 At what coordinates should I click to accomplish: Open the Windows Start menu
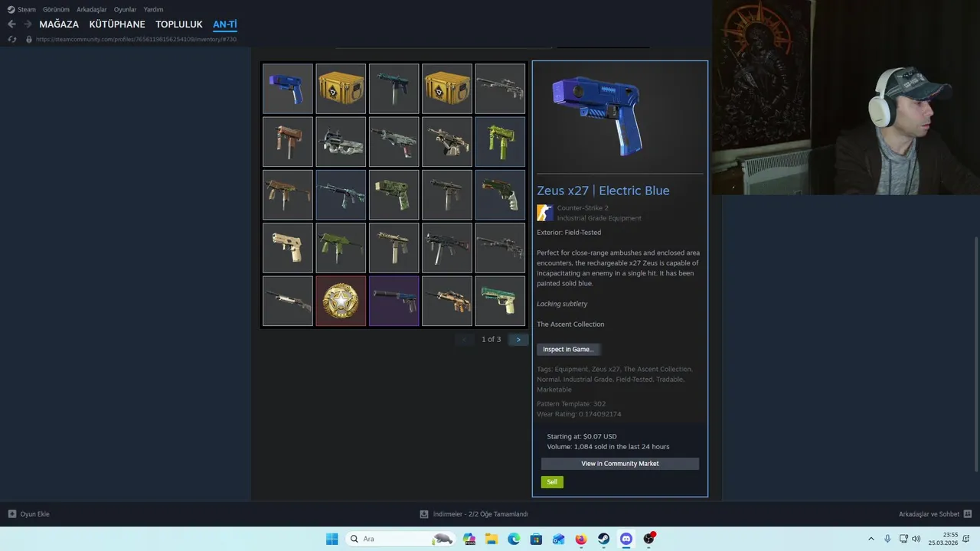click(332, 539)
